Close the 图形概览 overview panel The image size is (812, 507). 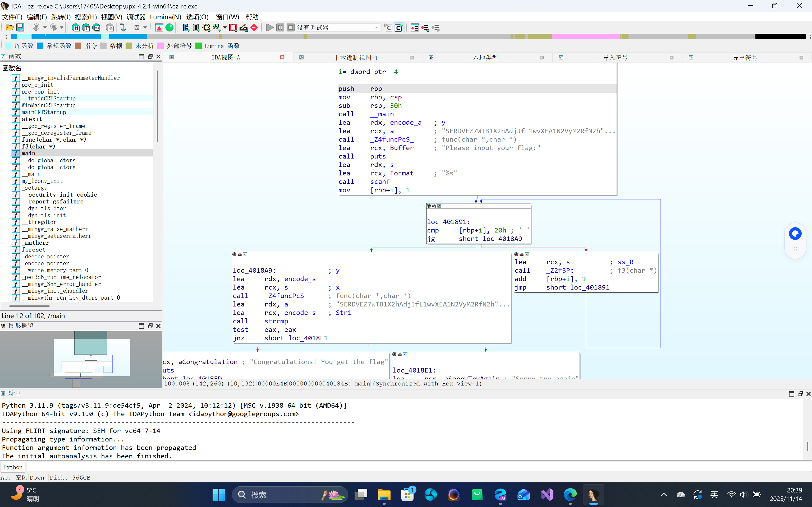click(x=158, y=325)
